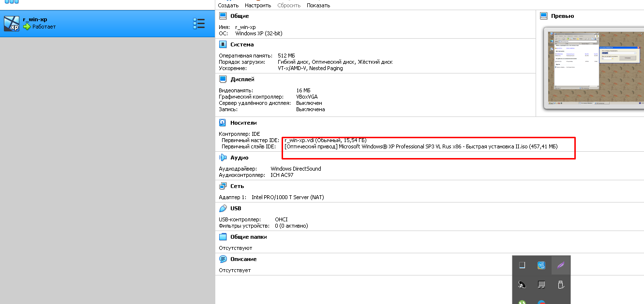The width and height of the screenshot is (644, 304).
Task: Click the Система section title
Action: [x=242, y=44]
